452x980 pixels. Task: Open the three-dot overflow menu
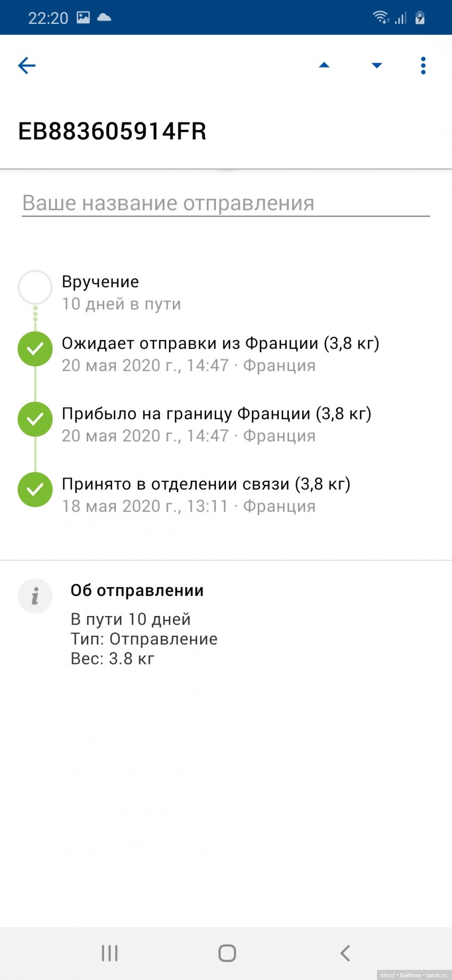click(423, 65)
